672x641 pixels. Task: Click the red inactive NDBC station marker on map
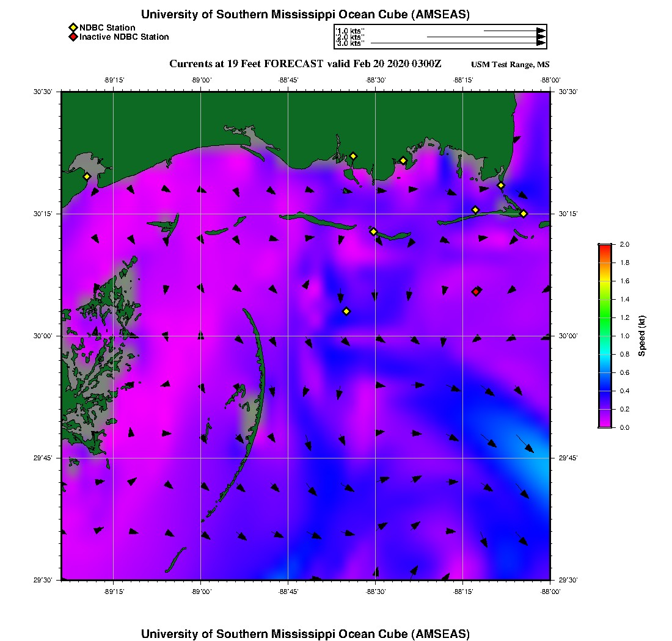coord(476,291)
